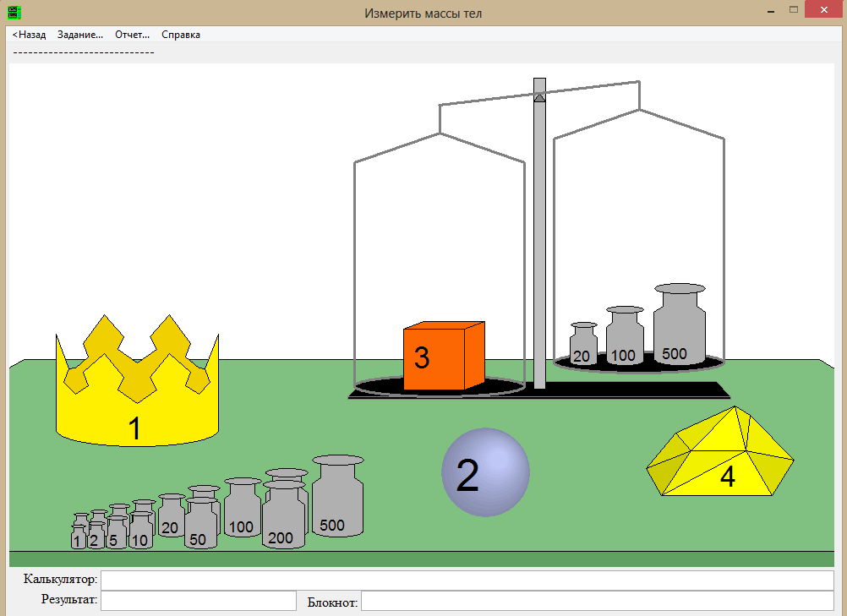Select the yellow crown body labeled 1
Screen dimensions: 847x616
point(137,411)
